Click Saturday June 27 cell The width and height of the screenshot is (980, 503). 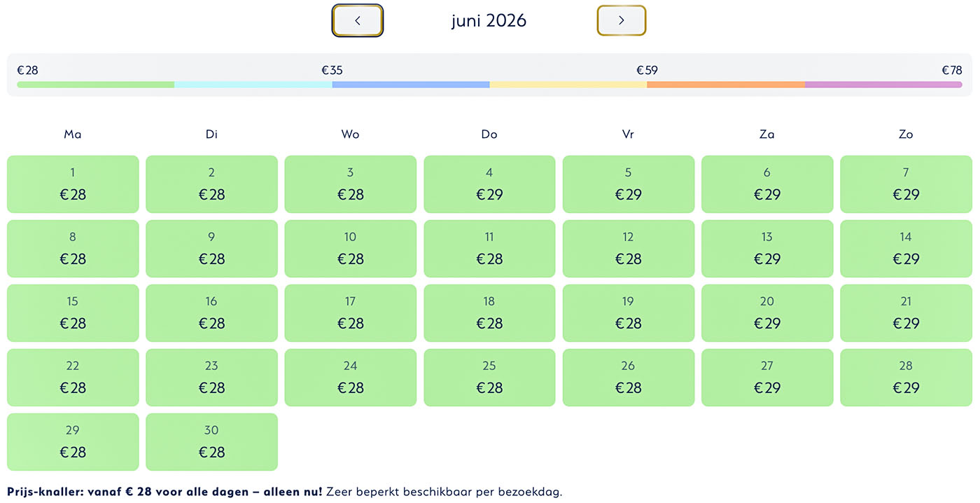767,378
